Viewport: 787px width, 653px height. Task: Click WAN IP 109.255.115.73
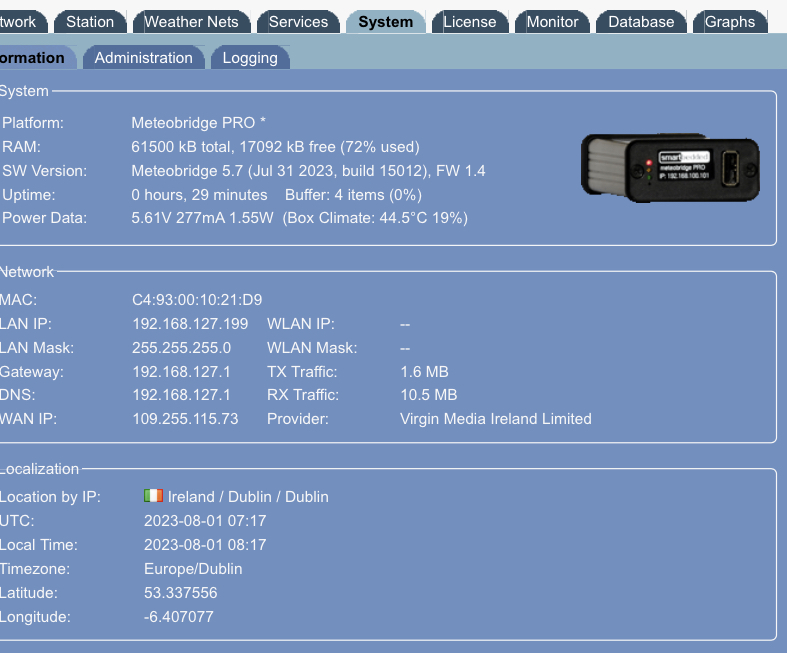[x=185, y=419]
